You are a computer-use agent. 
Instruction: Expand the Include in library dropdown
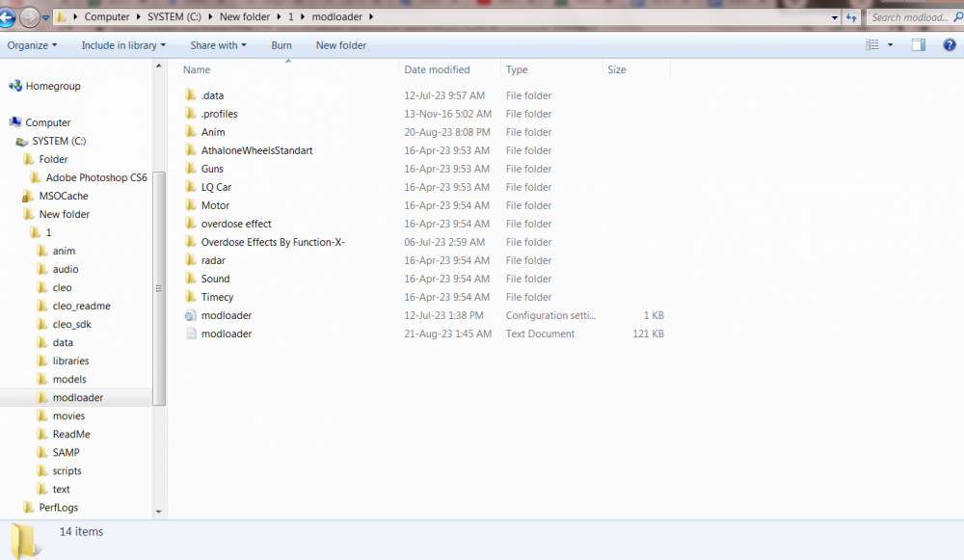[x=123, y=45]
